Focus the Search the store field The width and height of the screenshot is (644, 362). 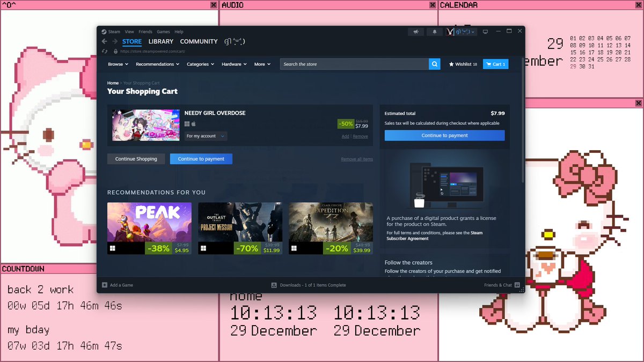click(x=354, y=64)
